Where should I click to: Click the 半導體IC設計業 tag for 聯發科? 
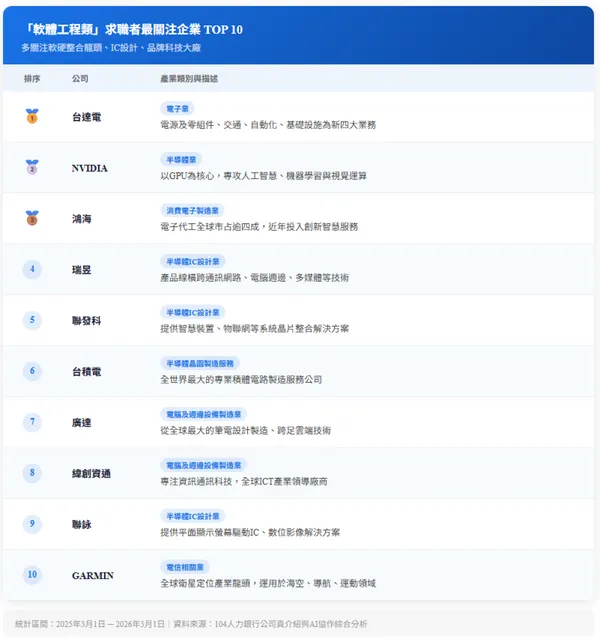[193, 313]
